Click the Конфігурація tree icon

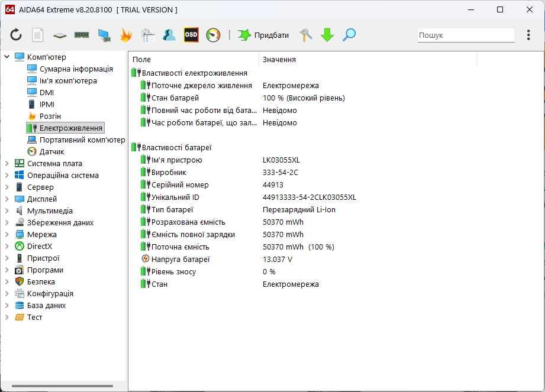(20, 293)
